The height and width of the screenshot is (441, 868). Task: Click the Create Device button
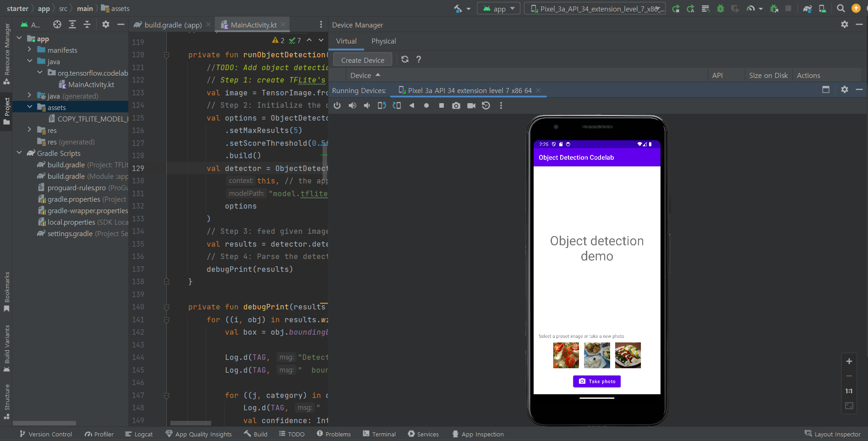click(x=363, y=60)
